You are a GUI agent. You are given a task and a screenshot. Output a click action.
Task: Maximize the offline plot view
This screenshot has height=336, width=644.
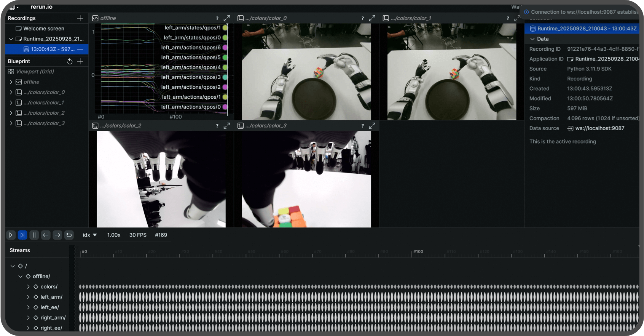click(227, 18)
